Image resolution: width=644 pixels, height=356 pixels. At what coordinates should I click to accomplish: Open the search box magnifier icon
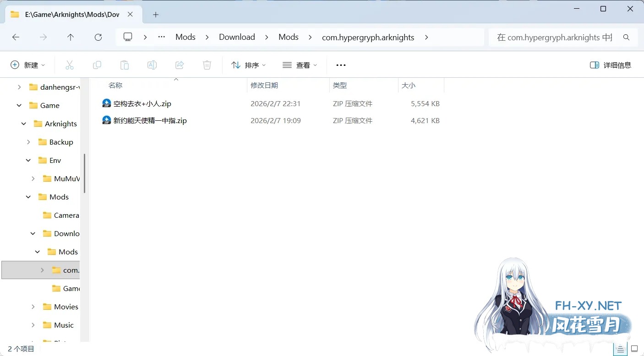point(626,37)
